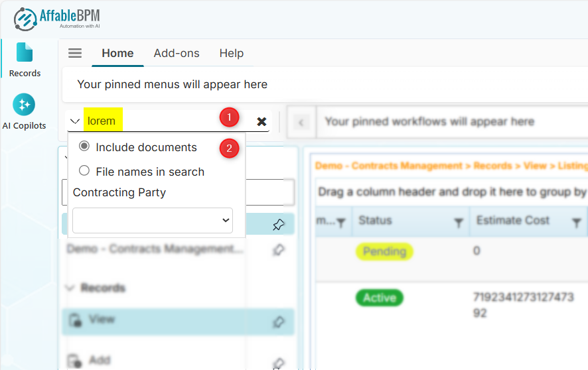588x370 pixels.
Task: Click Demo - Contracts Management in breadcrumb
Action: coord(388,166)
